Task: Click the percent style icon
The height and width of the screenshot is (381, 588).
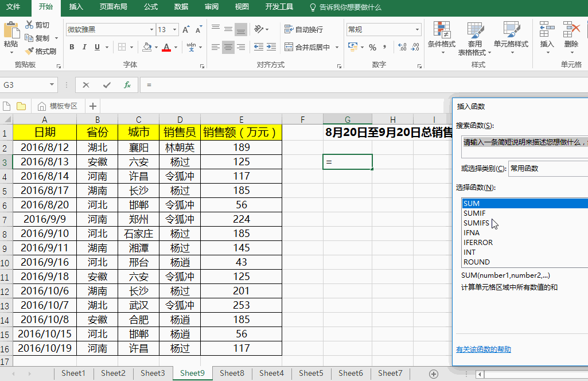Action: 372,47
